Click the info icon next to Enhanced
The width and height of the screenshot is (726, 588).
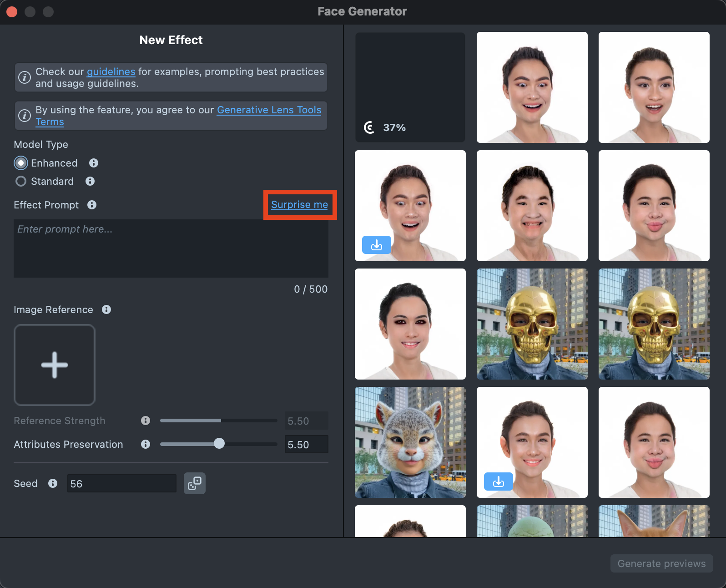pos(94,163)
